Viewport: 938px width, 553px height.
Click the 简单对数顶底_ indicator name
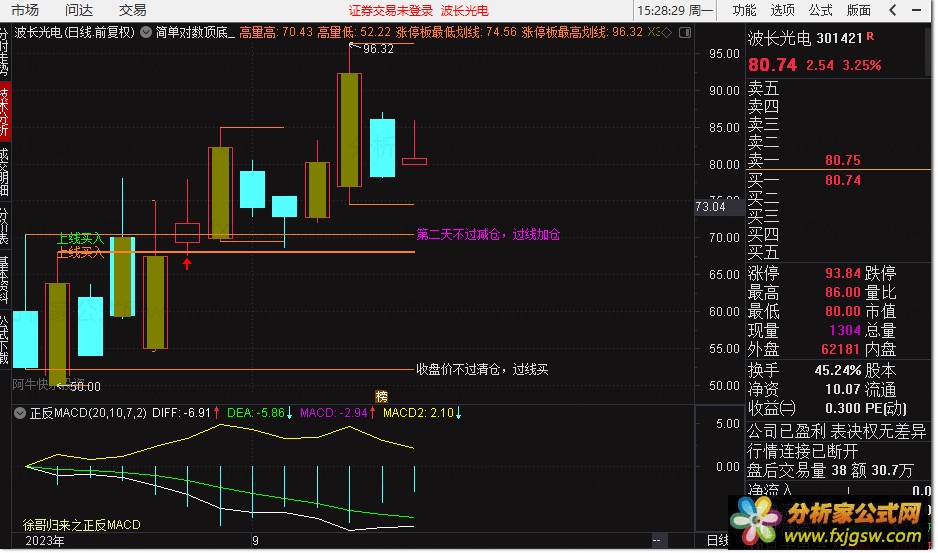196,32
